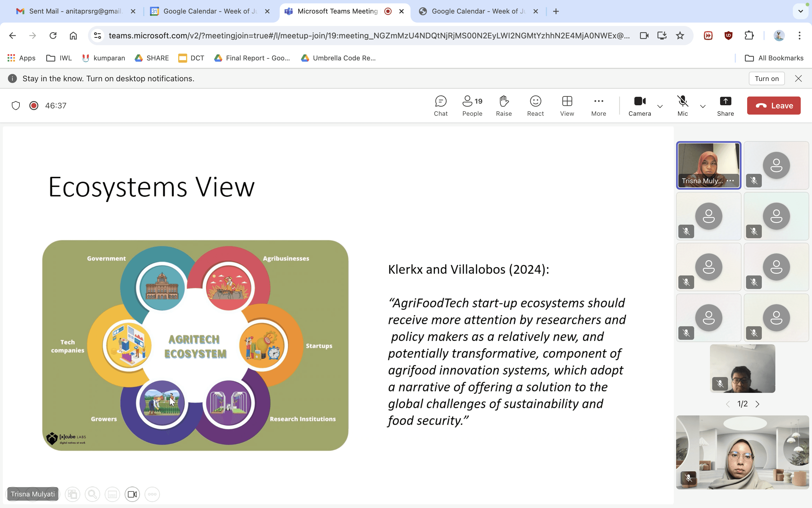Viewport: 812px width, 508px height.
Task: Open the meeting Chat panel
Action: [441, 106]
